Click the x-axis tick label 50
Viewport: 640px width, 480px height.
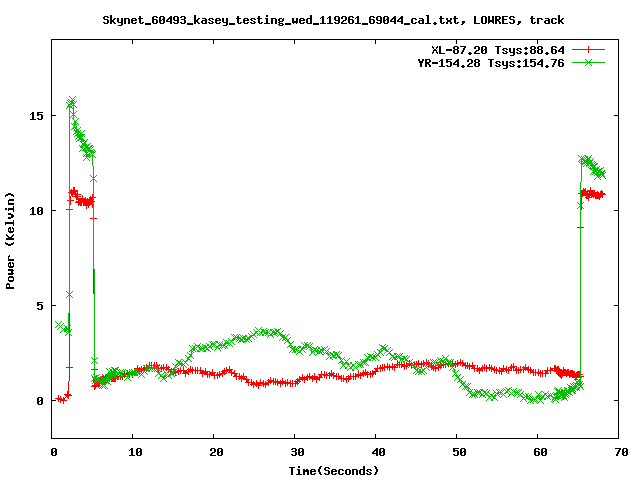[x=459, y=452]
